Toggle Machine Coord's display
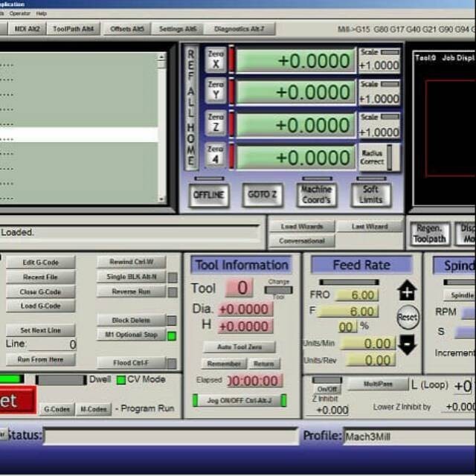 tap(316, 195)
